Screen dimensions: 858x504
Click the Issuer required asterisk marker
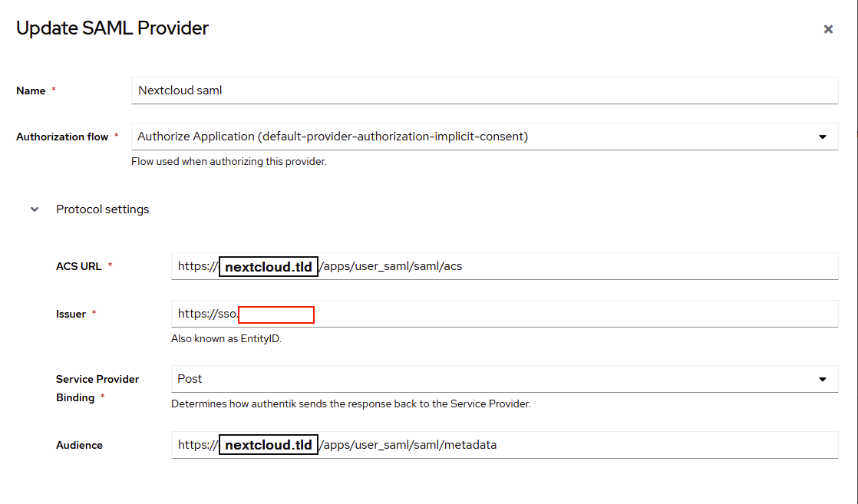click(x=93, y=313)
